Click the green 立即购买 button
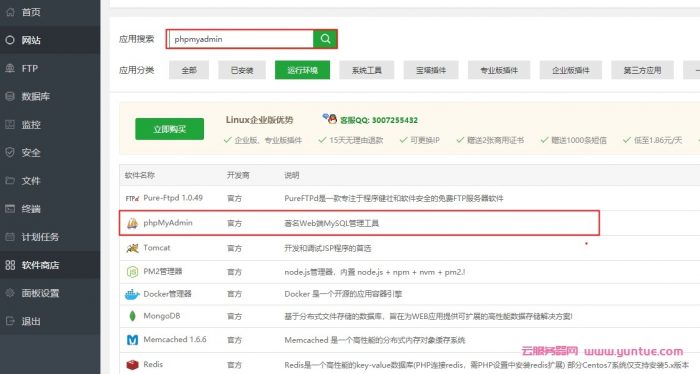This screenshot has height=374, width=700. [170, 129]
